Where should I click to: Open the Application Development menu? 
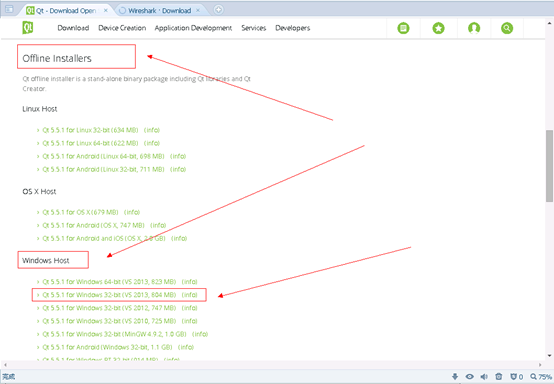point(193,28)
